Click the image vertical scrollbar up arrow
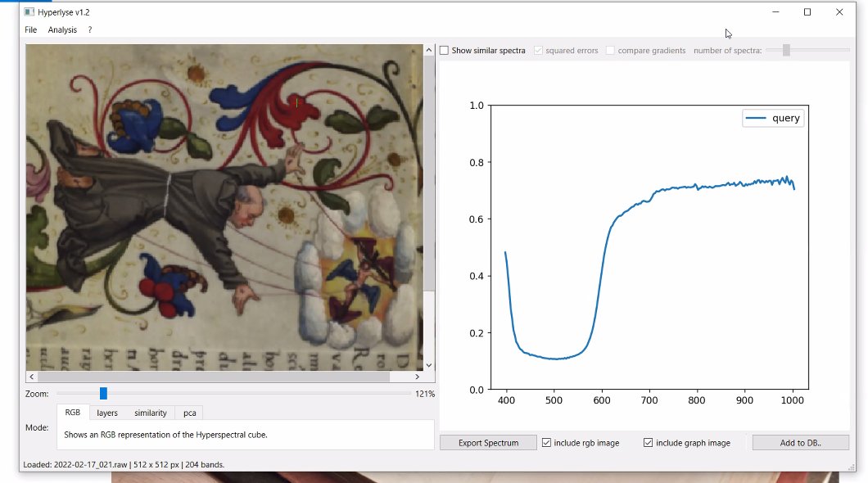Screen dimensions: 868x483 coord(429,50)
